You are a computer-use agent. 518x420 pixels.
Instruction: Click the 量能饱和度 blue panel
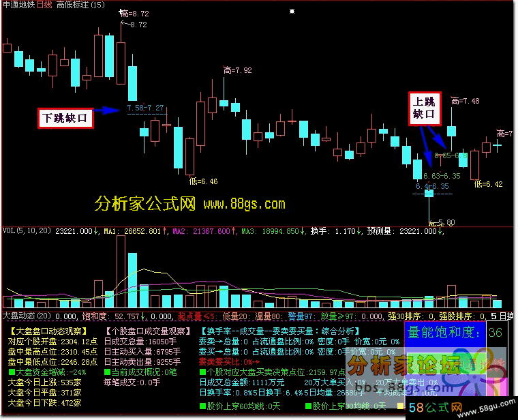(455, 333)
